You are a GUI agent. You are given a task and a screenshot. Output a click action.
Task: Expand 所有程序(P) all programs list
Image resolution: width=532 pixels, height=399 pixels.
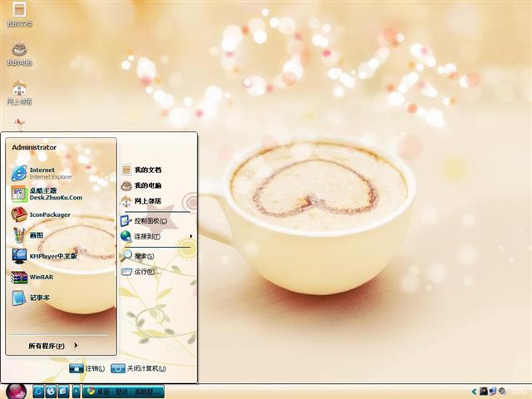tap(53, 346)
